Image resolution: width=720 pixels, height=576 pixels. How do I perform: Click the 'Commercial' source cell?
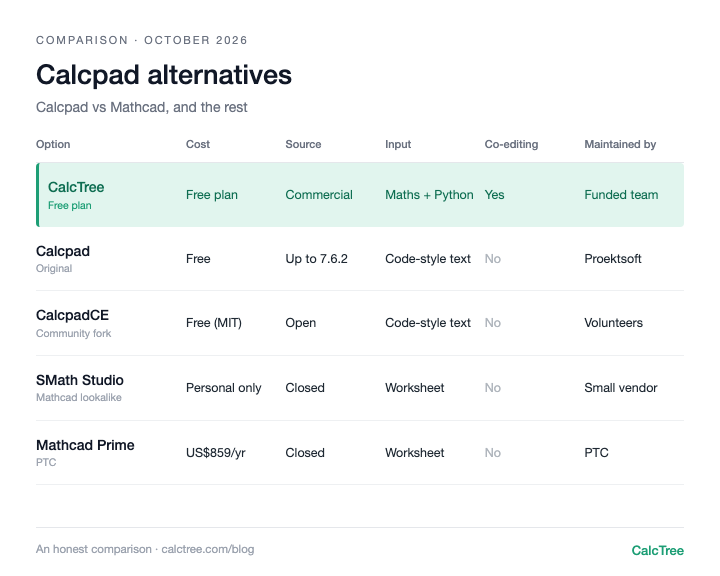319,195
